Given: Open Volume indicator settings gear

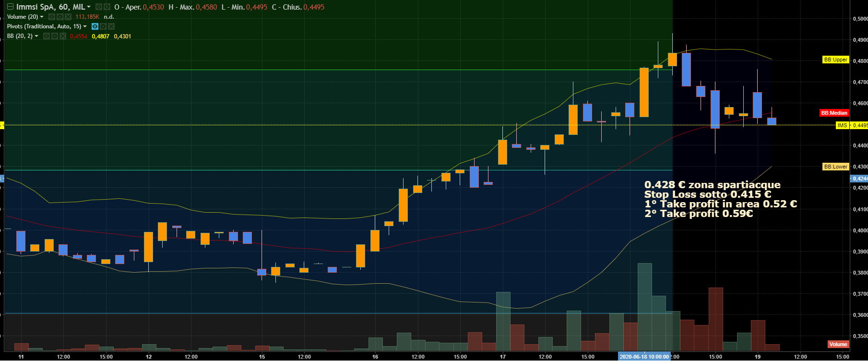Looking at the screenshot, I should 60,17.
